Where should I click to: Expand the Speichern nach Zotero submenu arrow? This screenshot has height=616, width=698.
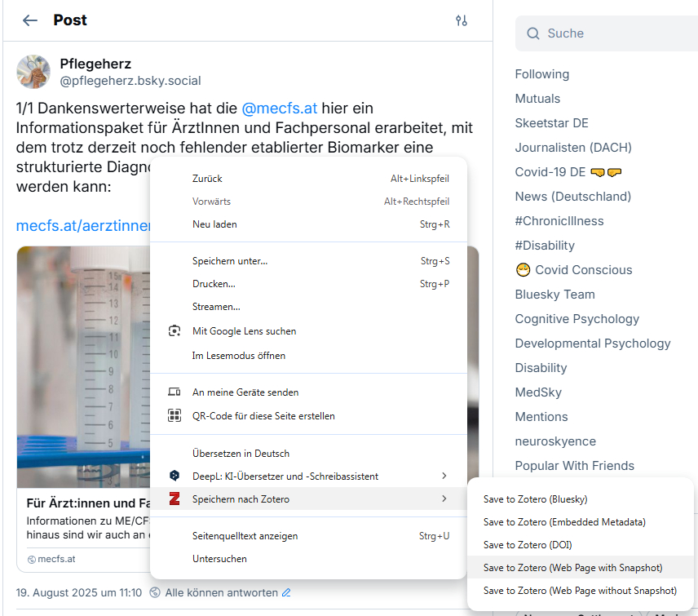tap(444, 499)
